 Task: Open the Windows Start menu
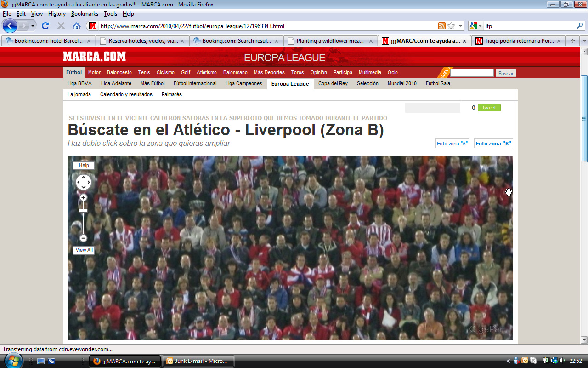point(13,361)
